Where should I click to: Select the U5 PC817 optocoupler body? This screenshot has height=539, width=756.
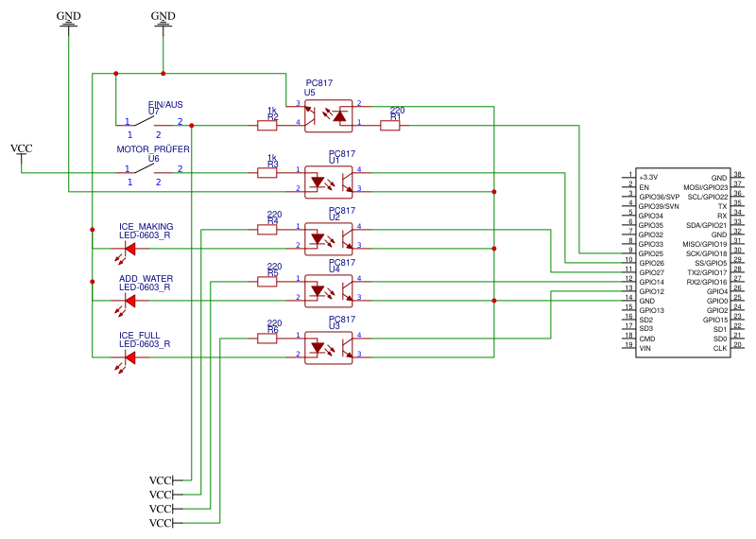pyautogui.click(x=328, y=115)
